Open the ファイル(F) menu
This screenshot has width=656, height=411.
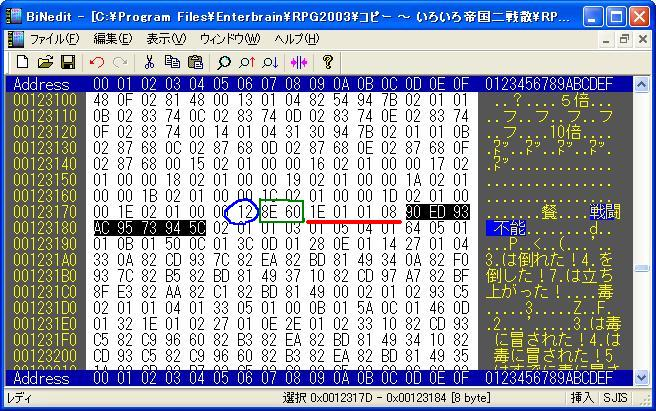[54, 39]
